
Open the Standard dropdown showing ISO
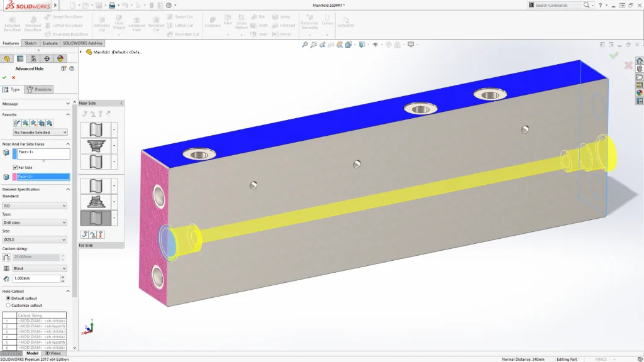pos(35,206)
